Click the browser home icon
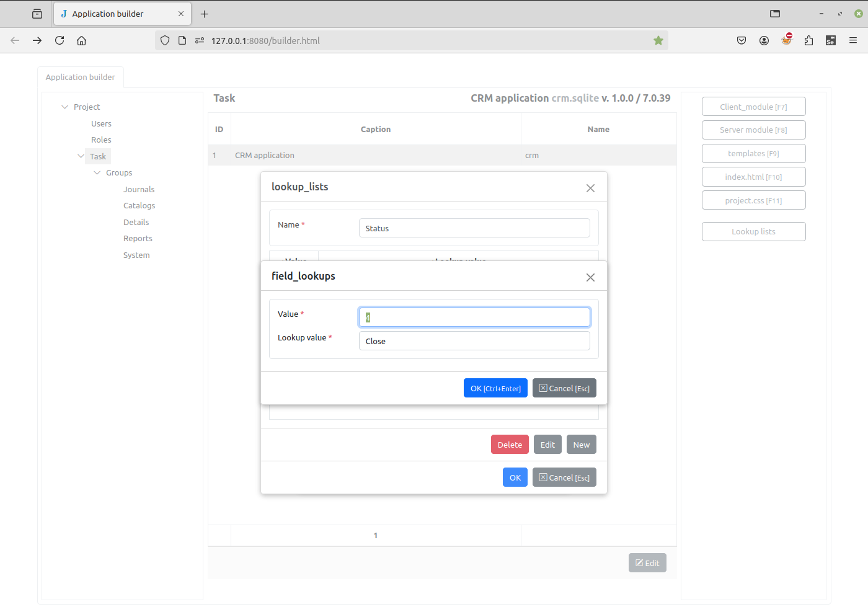Viewport: 868px width, 612px height. coord(81,40)
